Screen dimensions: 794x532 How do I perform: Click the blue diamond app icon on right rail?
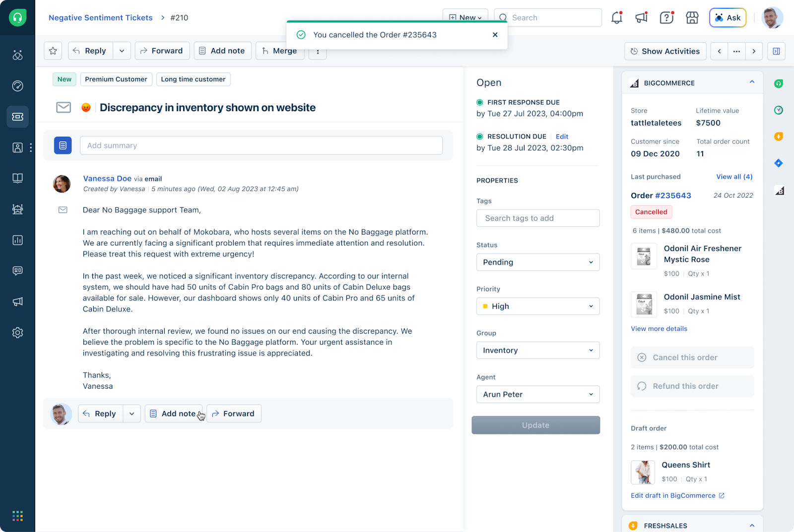[779, 163]
